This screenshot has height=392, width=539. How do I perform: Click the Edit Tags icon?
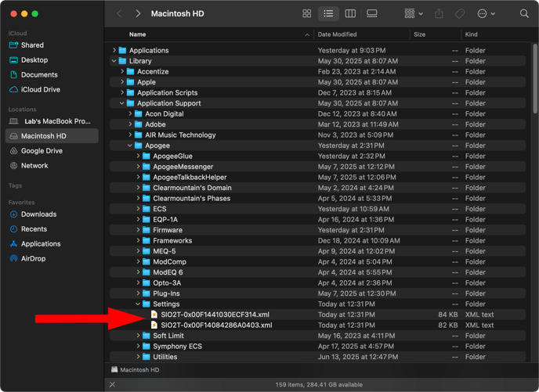pyautogui.click(x=460, y=13)
